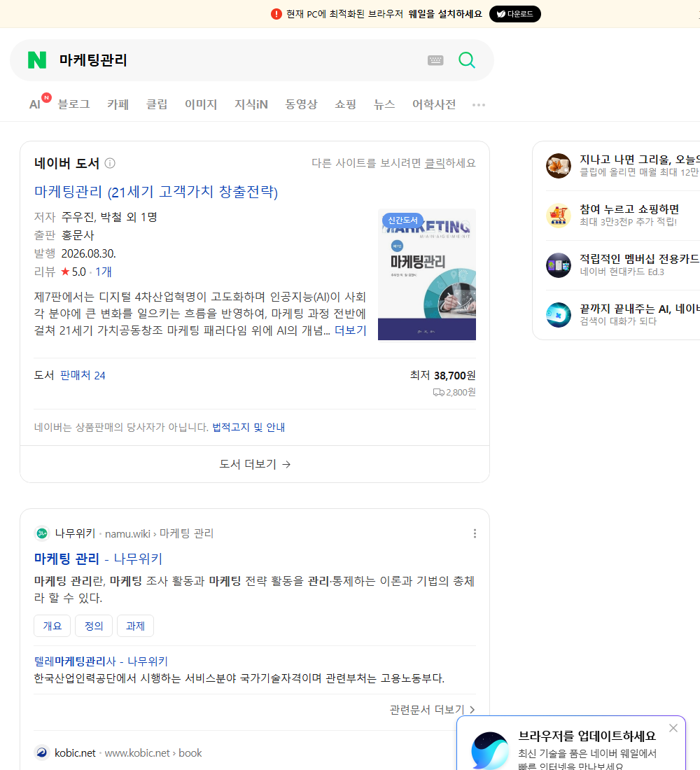Click the kobic.net site favicon
The height and width of the screenshot is (770, 700).
[42, 752]
